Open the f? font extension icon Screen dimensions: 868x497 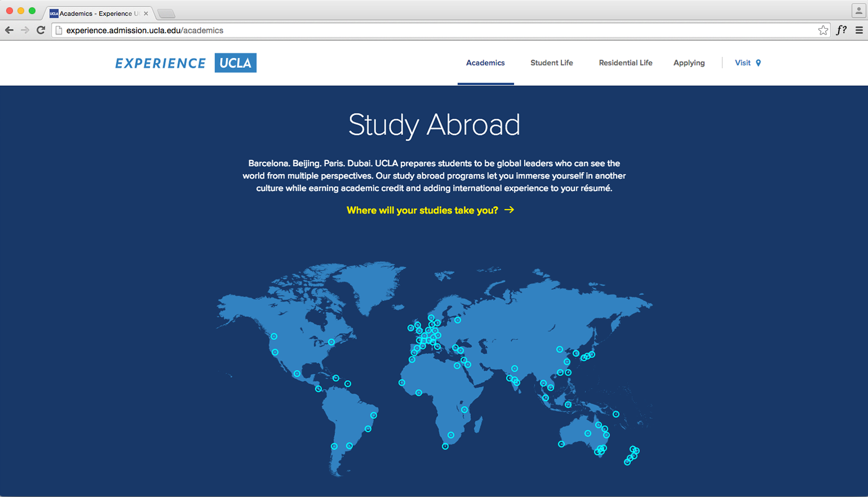click(x=841, y=30)
